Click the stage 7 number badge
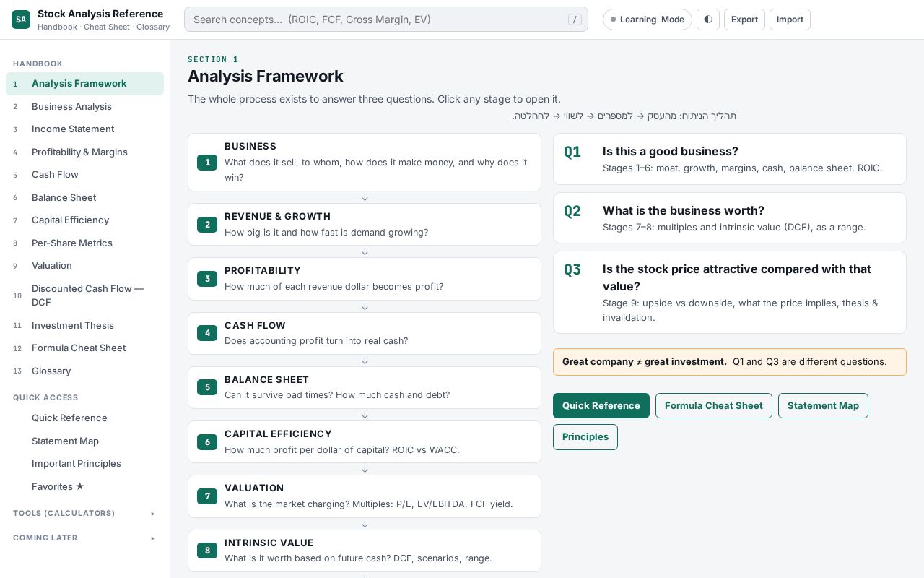Viewport: 924px width, 578px height. 207,496
